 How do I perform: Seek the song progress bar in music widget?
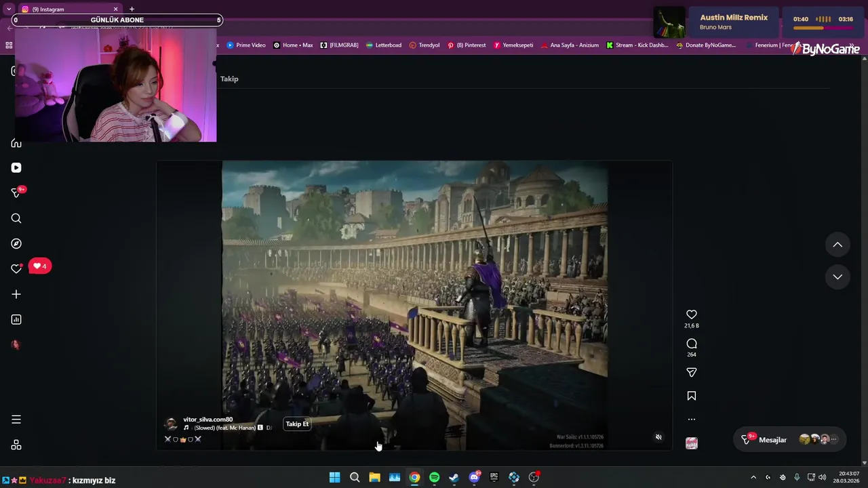pos(823,28)
